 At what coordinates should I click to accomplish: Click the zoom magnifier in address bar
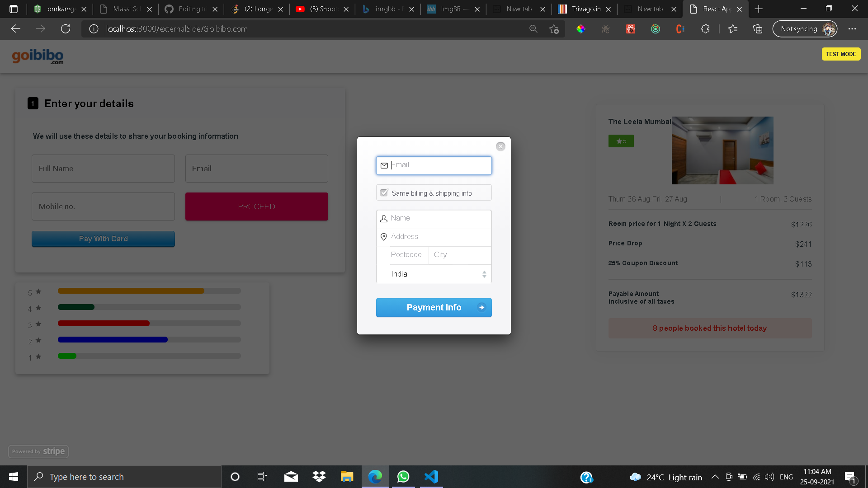click(x=533, y=29)
